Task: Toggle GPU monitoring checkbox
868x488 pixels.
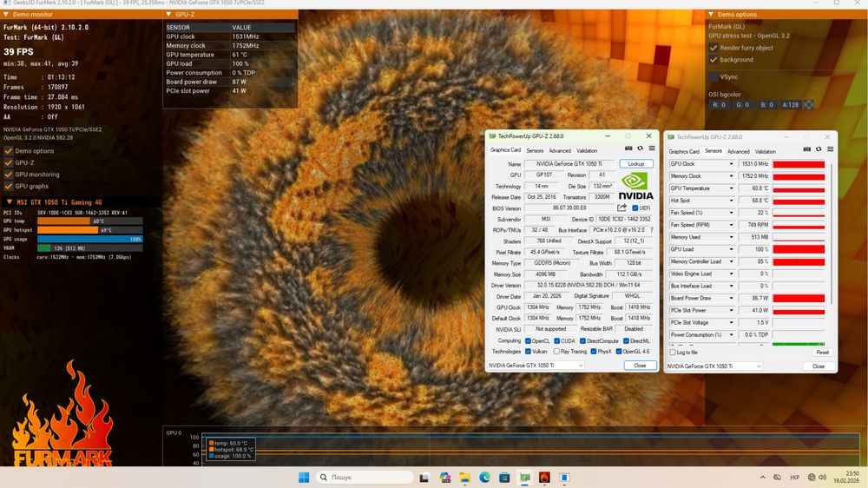Action: tap(9, 175)
